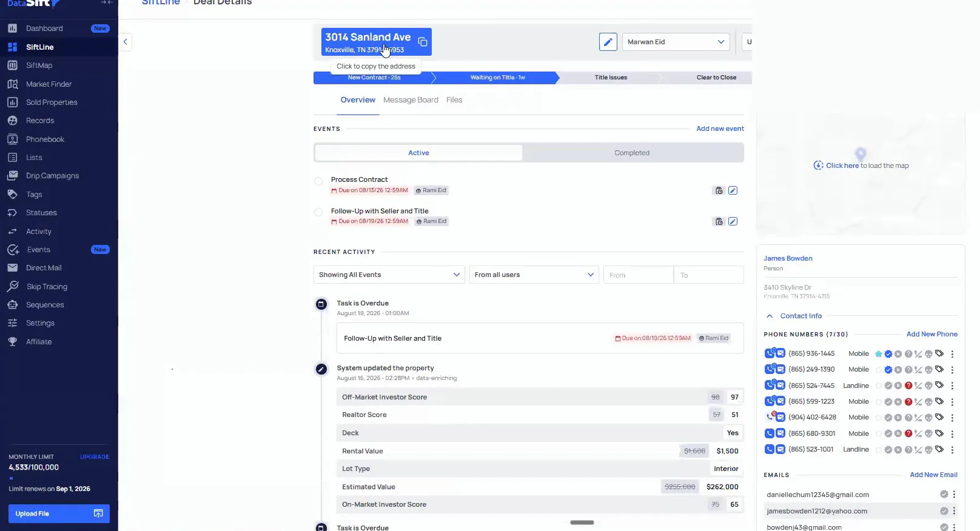Click the From date input field
The height and width of the screenshot is (531, 980).
[x=638, y=275]
